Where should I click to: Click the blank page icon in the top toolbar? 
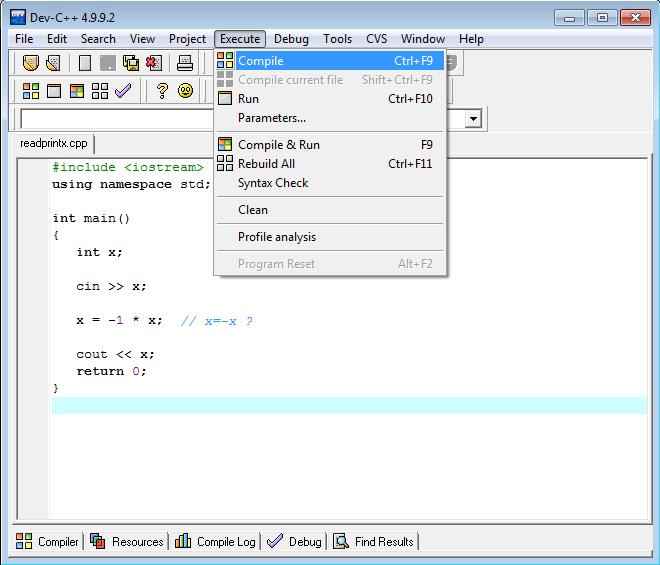coord(85,63)
